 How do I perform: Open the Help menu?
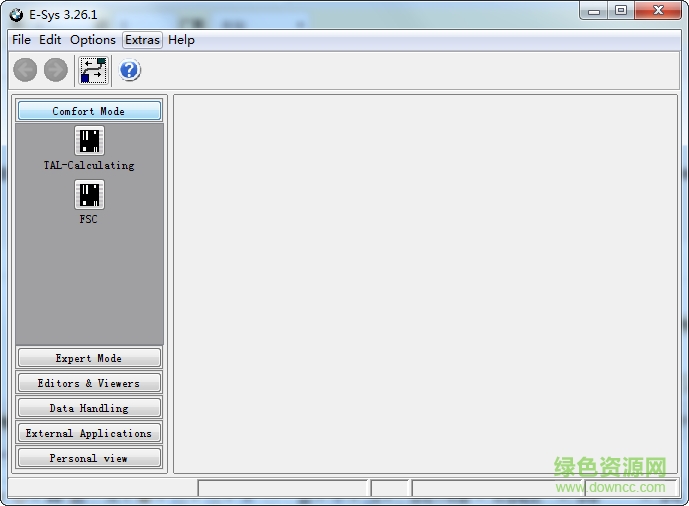(x=181, y=40)
